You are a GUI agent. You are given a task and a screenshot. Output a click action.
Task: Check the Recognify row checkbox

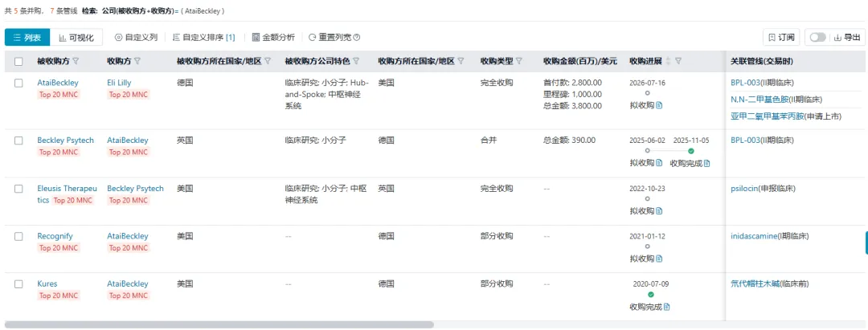(x=18, y=236)
